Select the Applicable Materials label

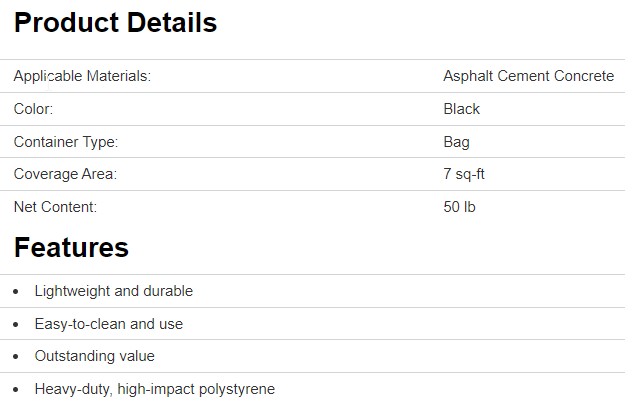click(x=82, y=76)
